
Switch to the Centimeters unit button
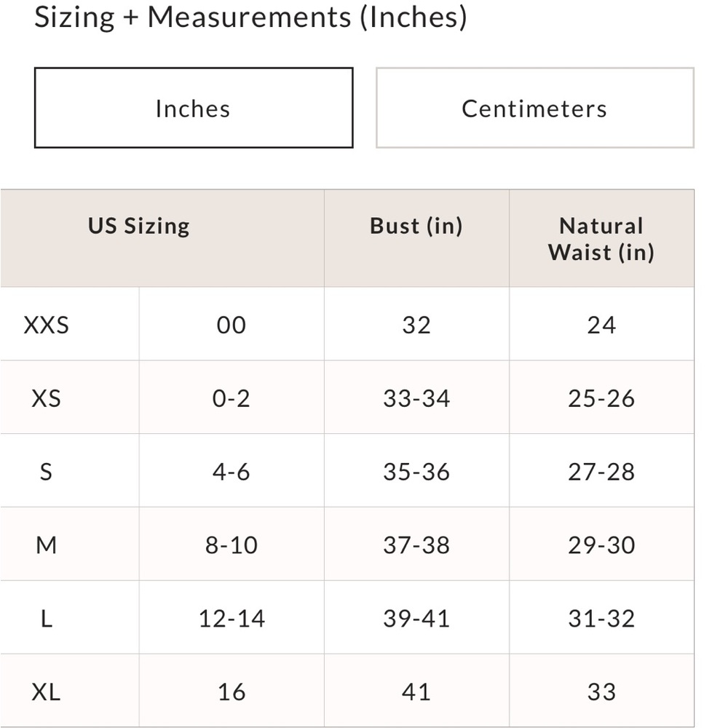[535, 108]
